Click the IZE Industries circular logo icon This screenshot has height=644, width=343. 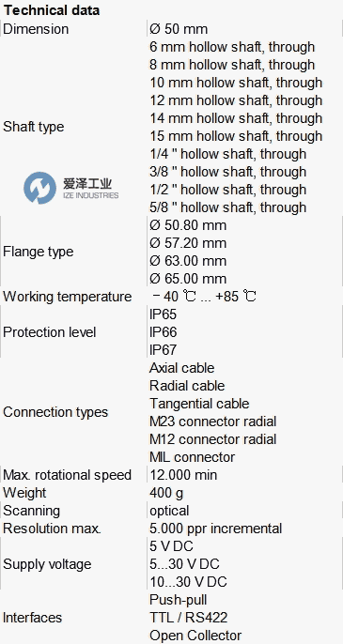click(x=39, y=188)
